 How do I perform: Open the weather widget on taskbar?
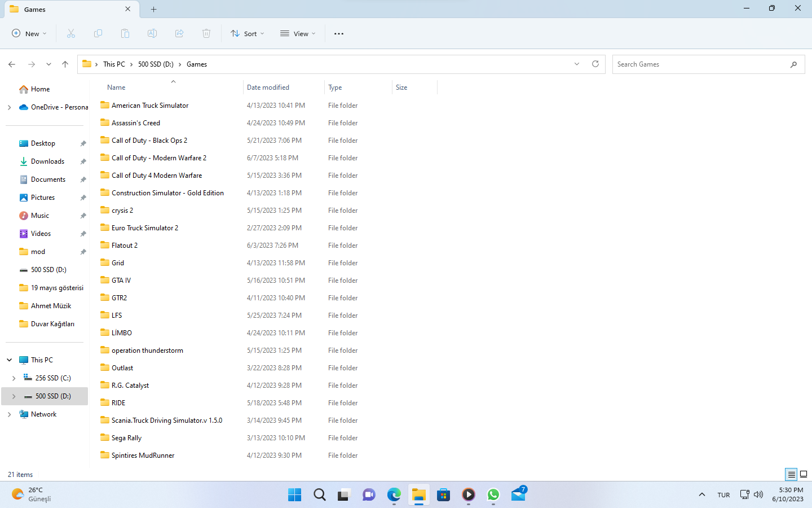(32, 494)
